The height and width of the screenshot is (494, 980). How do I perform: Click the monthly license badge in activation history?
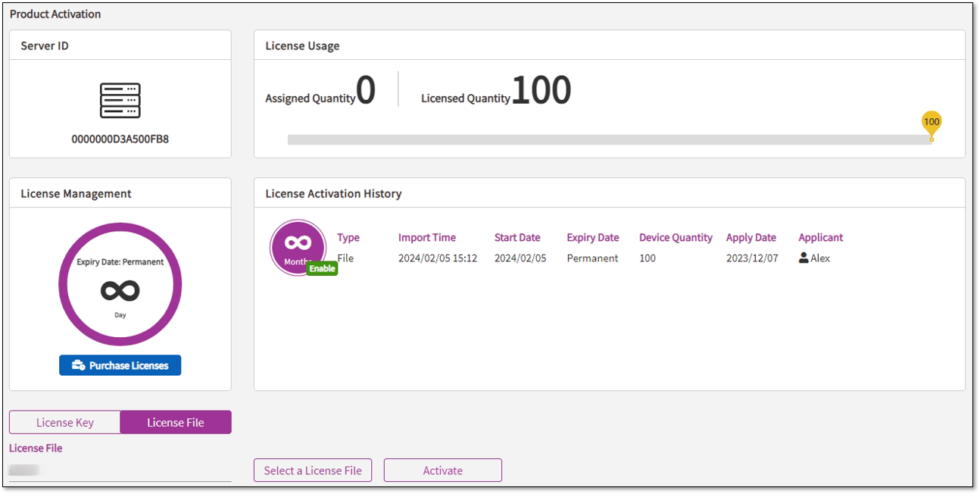(298, 248)
